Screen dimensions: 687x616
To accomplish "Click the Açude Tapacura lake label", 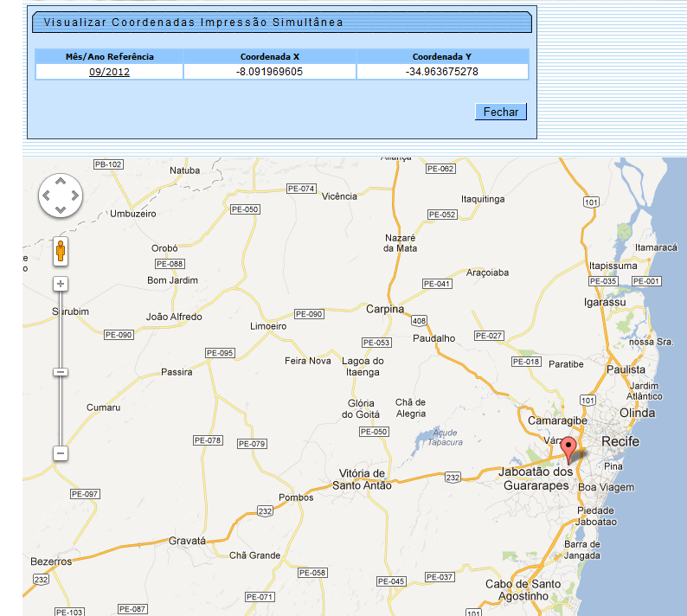I will click(445, 437).
